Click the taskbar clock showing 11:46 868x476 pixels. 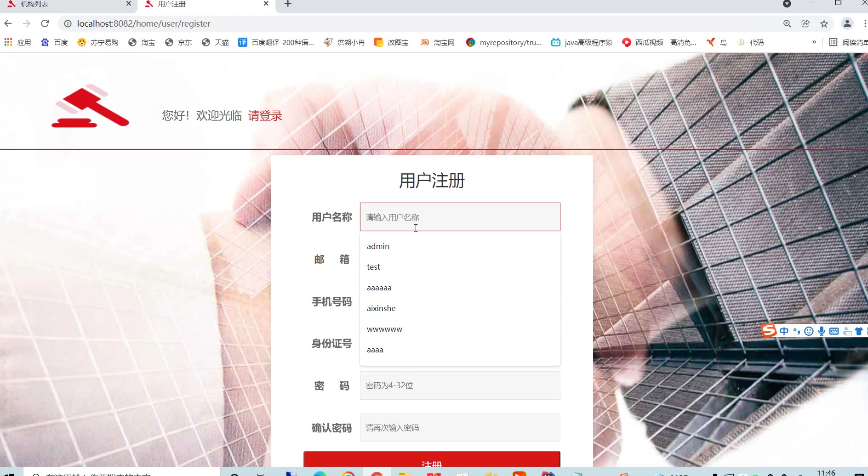tap(826, 472)
